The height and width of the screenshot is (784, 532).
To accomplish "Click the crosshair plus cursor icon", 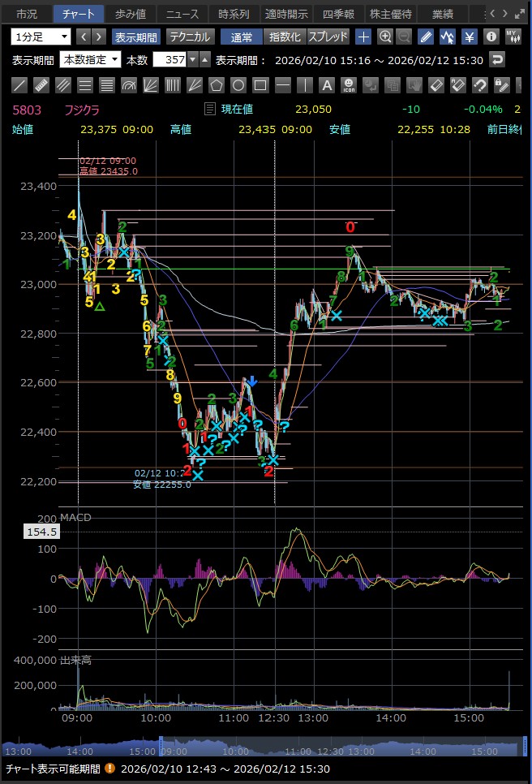I will [364, 37].
